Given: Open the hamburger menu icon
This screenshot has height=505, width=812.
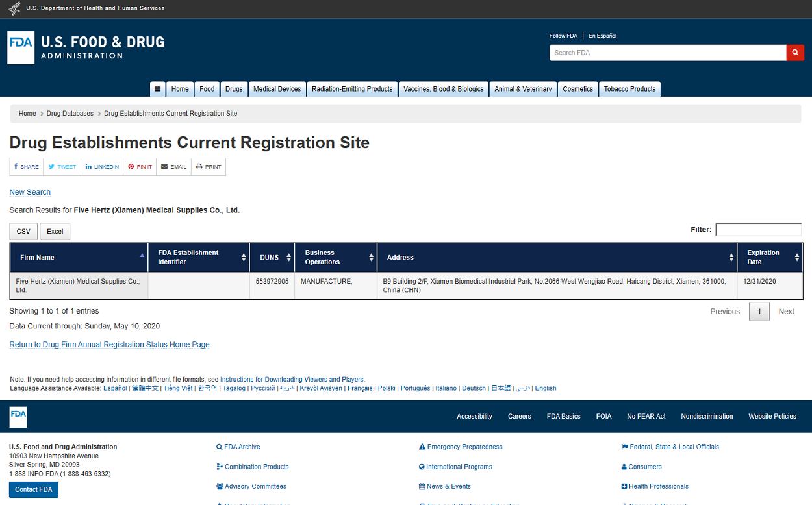Looking at the screenshot, I should pos(157,89).
